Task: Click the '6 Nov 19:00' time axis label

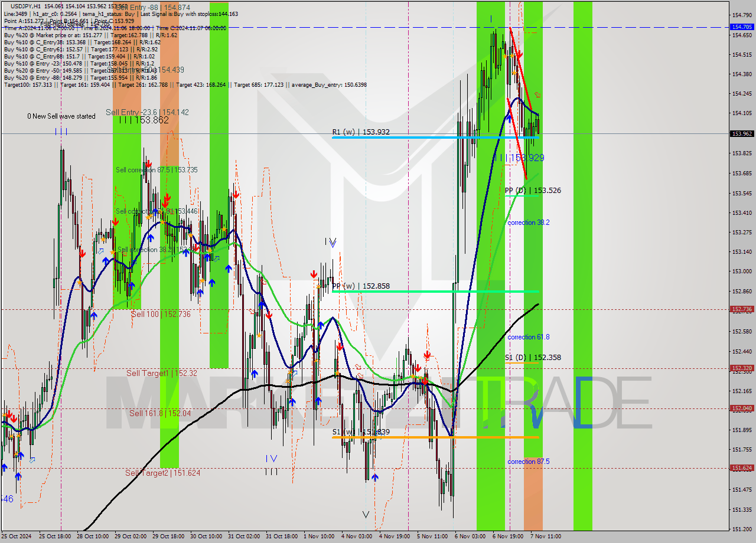Action: (x=507, y=537)
